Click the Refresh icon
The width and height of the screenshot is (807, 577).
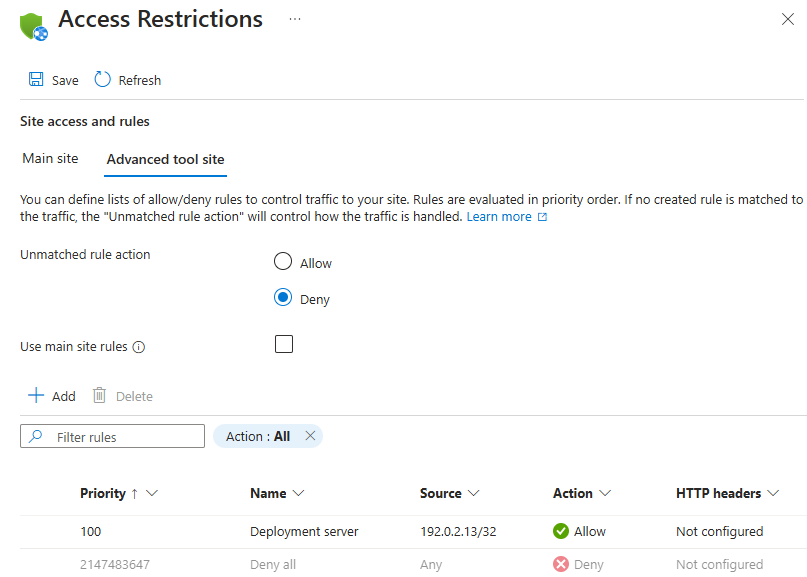pyautogui.click(x=101, y=79)
